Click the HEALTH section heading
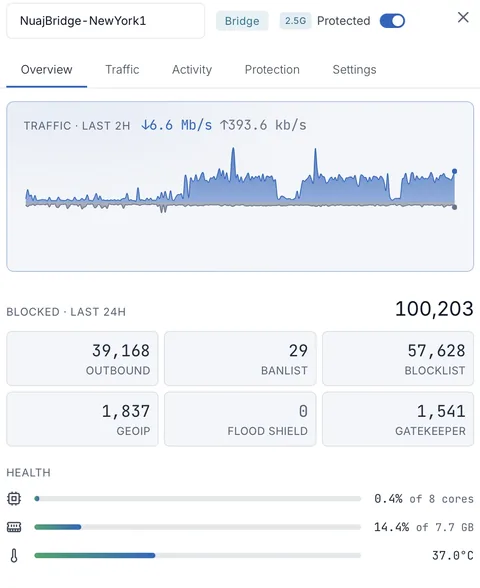 [28, 472]
